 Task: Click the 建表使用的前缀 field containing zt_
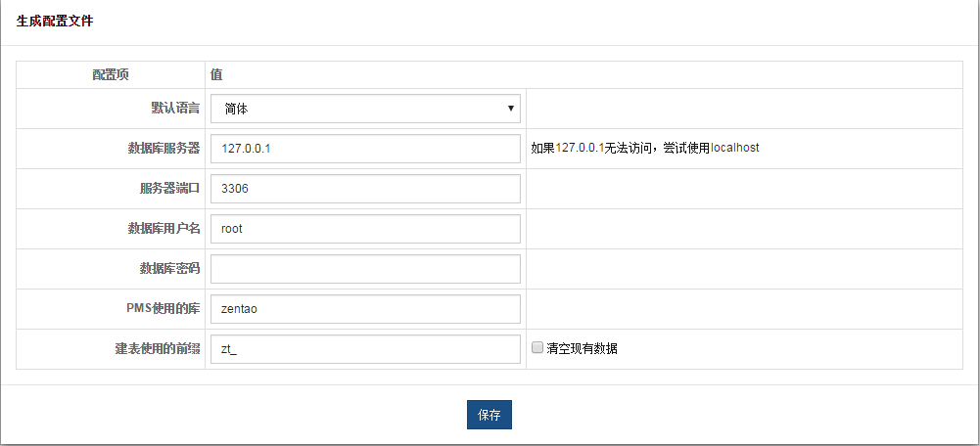pyautogui.click(x=365, y=348)
